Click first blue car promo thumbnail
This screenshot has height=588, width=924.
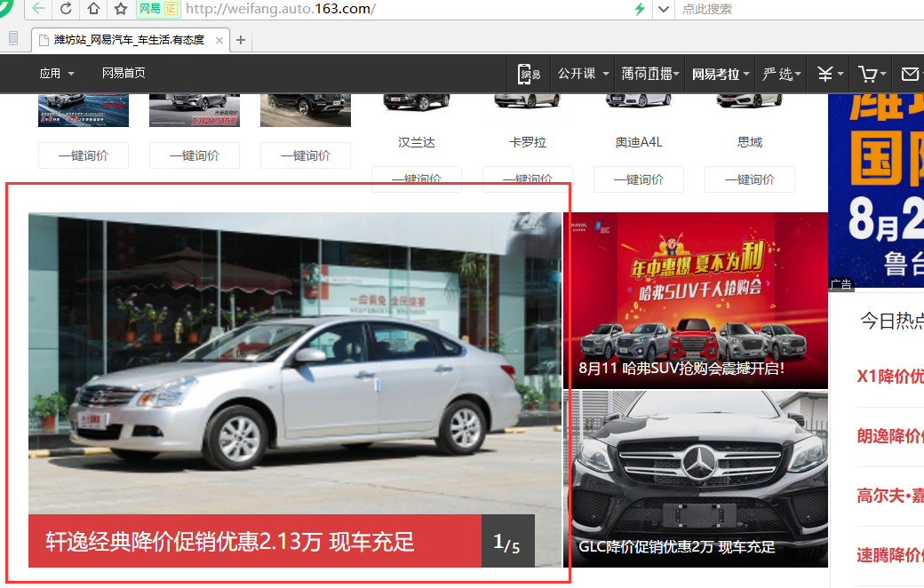pyautogui.click(x=84, y=110)
